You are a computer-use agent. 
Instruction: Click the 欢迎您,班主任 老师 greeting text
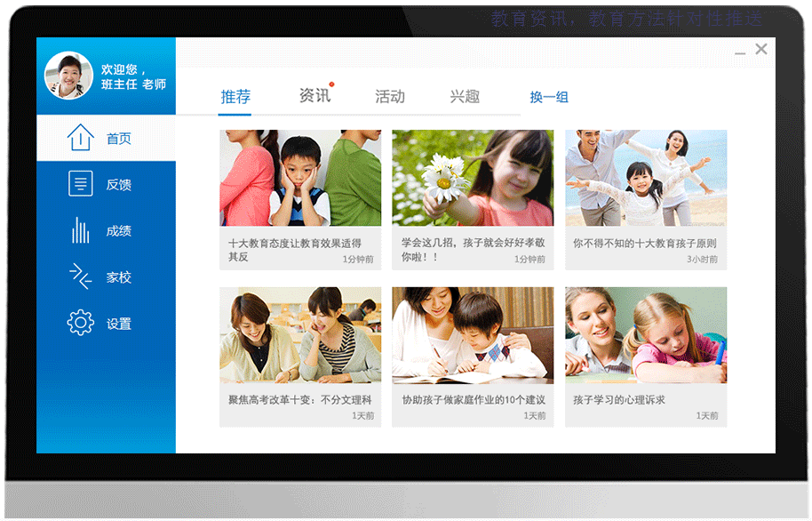click(133, 76)
